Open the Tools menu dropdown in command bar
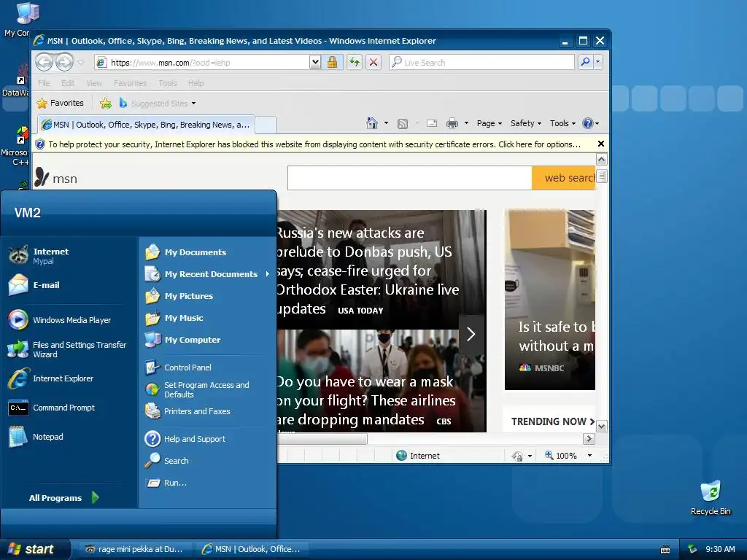Screen dimensions: 747x560 (x=562, y=123)
